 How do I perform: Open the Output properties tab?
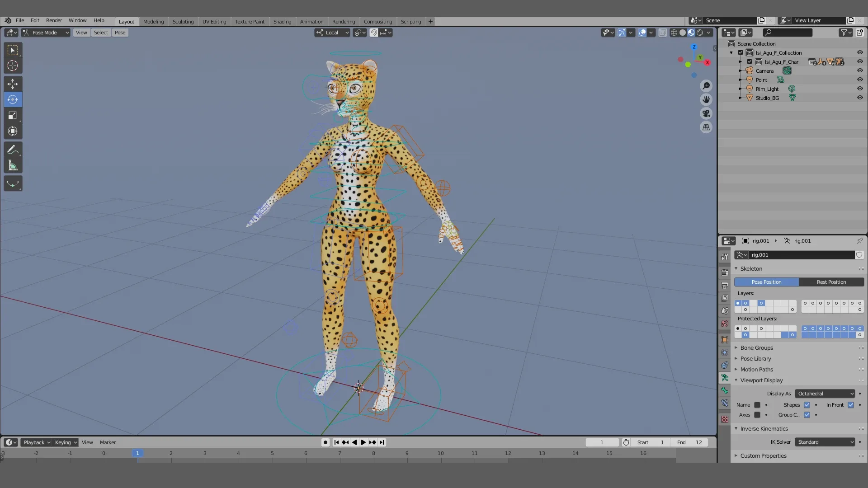pyautogui.click(x=725, y=285)
